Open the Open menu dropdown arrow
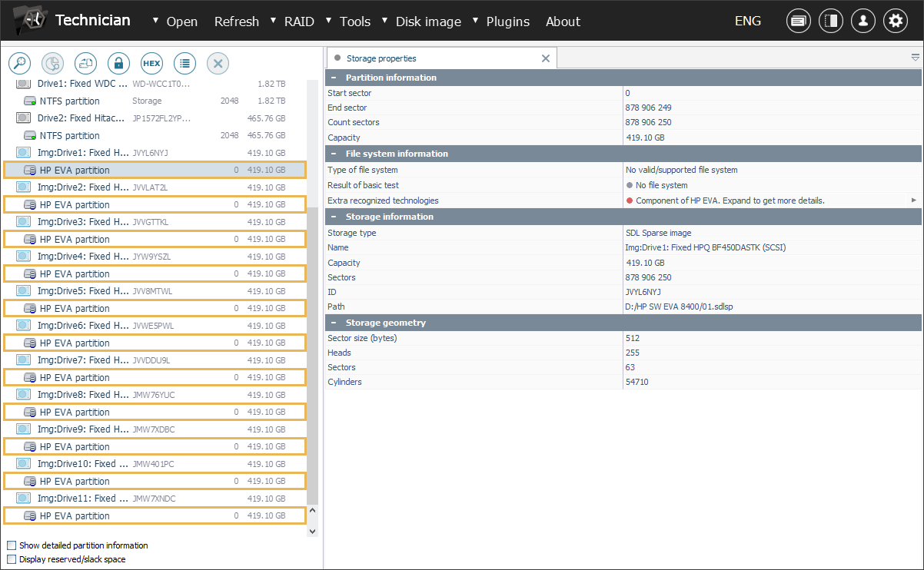Image resolution: width=924 pixels, height=570 pixels. point(156,20)
